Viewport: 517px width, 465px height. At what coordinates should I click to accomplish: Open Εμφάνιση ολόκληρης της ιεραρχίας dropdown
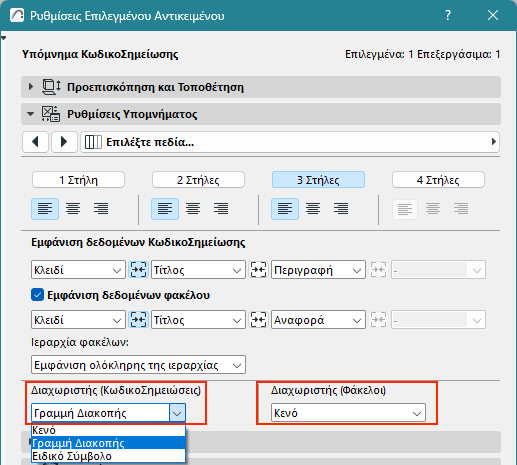[x=138, y=365]
